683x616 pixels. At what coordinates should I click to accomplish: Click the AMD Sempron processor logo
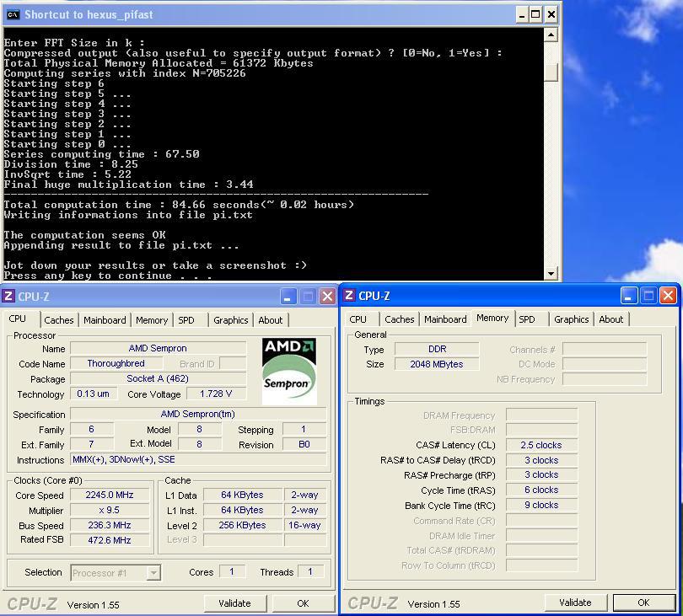click(x=289, y=372)
